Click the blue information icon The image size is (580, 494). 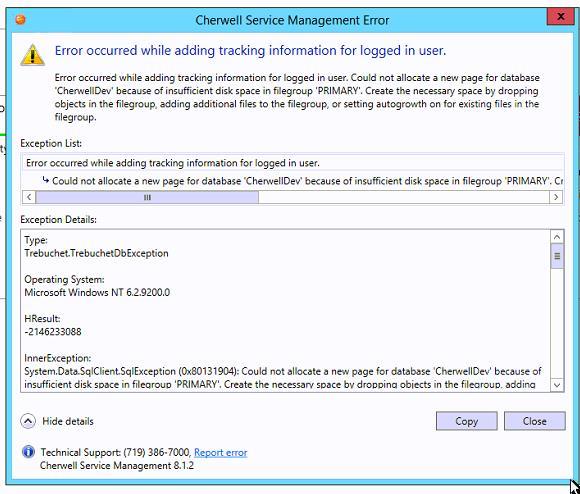(28, 452)
